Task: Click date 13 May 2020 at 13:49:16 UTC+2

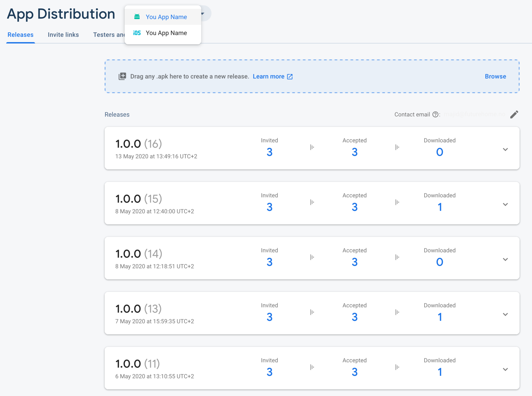Action: point(156,156)
